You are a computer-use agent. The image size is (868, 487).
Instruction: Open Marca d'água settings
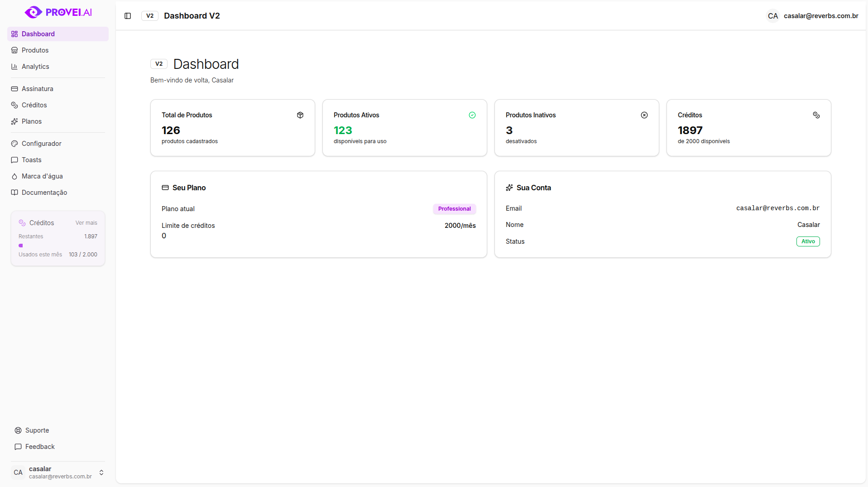(42, 176)
